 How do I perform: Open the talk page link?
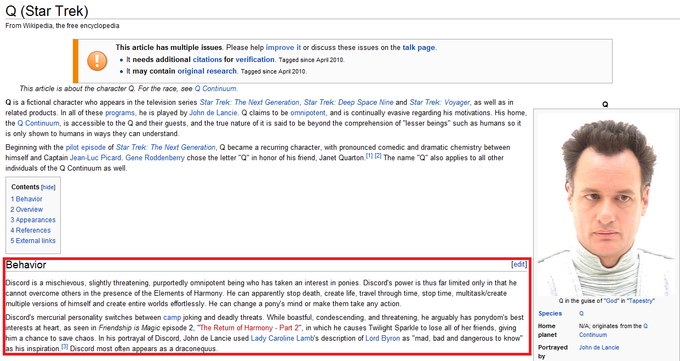click(x=418, y=48)
